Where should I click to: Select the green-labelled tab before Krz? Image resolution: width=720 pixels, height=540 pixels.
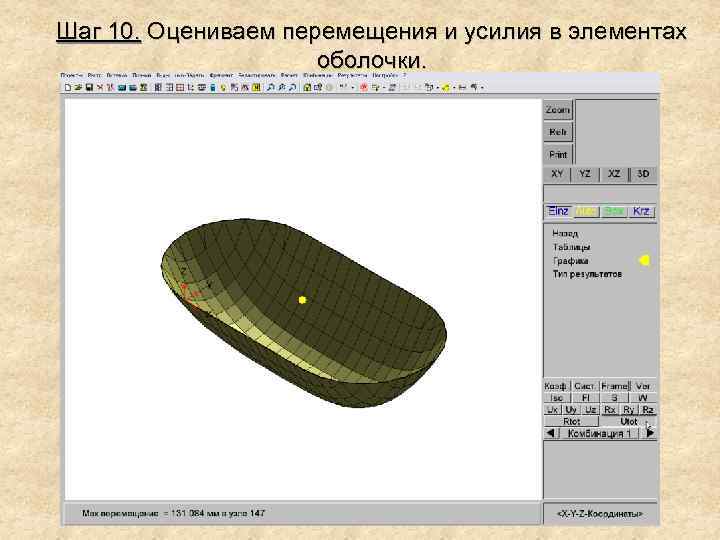coord(614,212)
